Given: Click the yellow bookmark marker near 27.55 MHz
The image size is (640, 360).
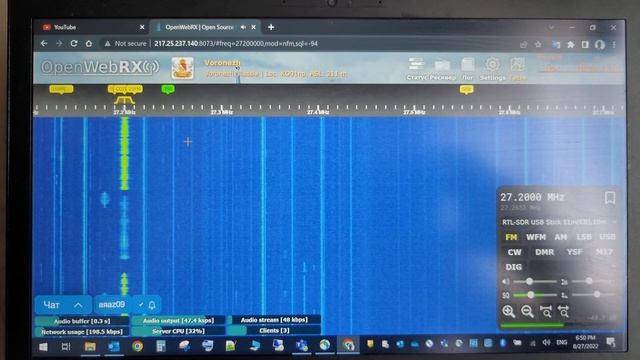Looking at the screenshot, I should pos(467,89).
